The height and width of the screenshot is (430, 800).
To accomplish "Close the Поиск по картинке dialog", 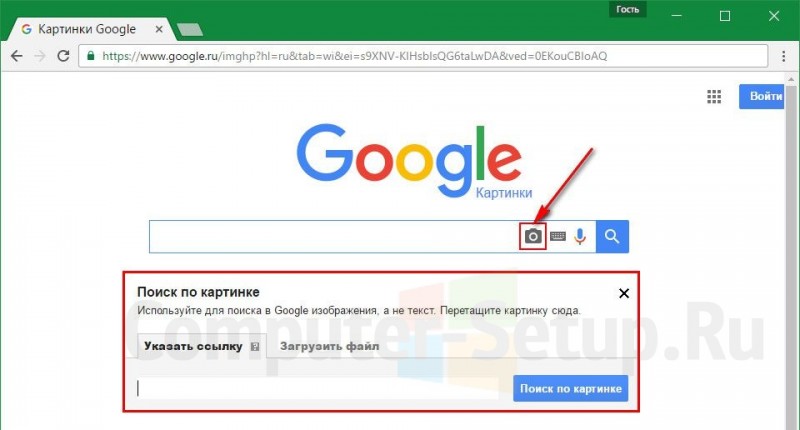I will (x=623, y=293).
